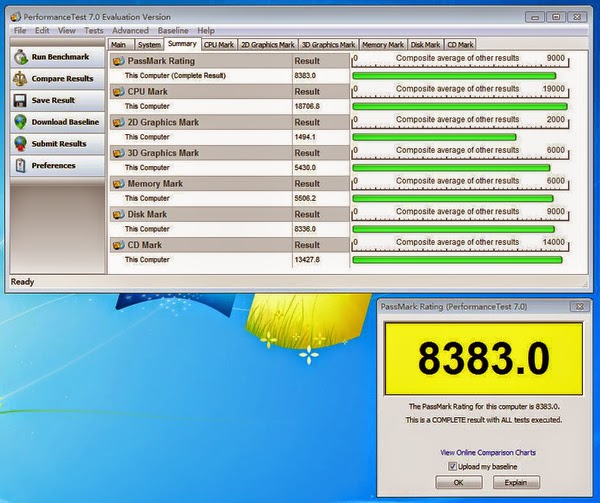Click the Compare Results scales icon
The width and height of the screenshot is (600, 503).
pos(20,78)
